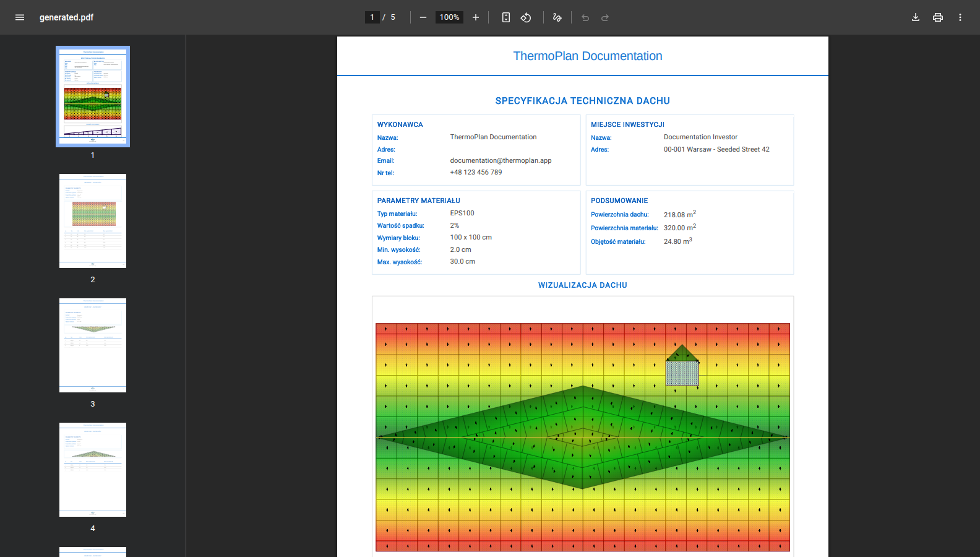Select the page number input field

click(x=372, y=17)
